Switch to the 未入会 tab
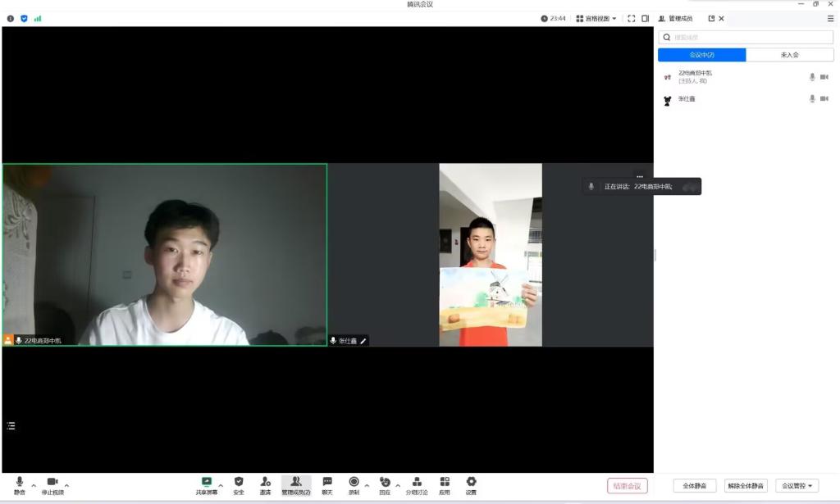The image size is (840, 504). [790, 55]
